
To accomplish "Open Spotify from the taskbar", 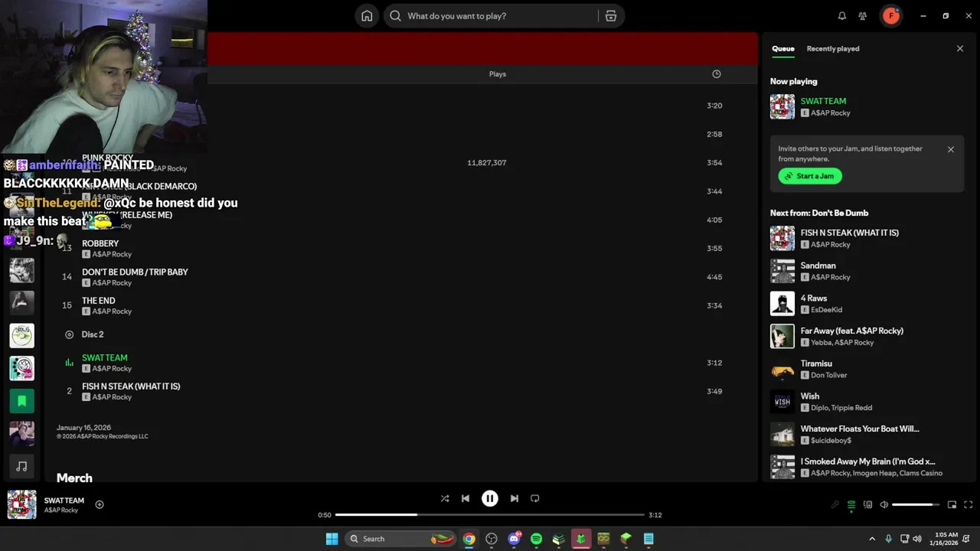I will point(536,539).
